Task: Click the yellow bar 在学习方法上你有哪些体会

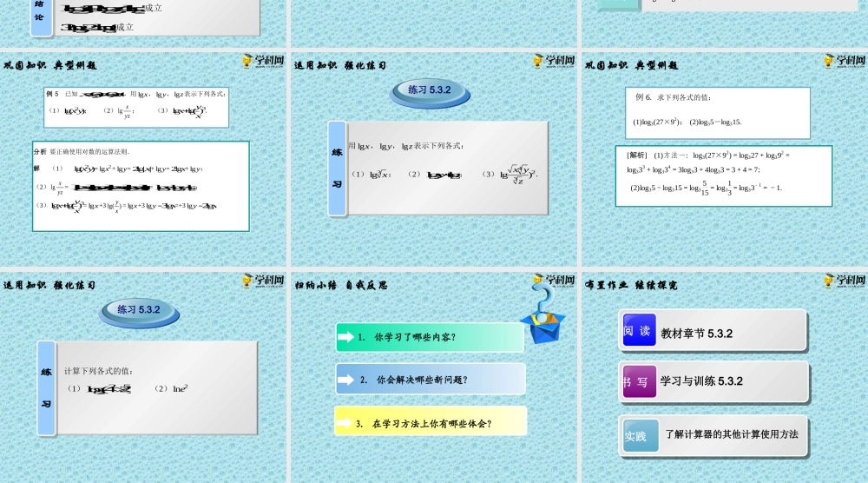Action: [x=431, y=421]
